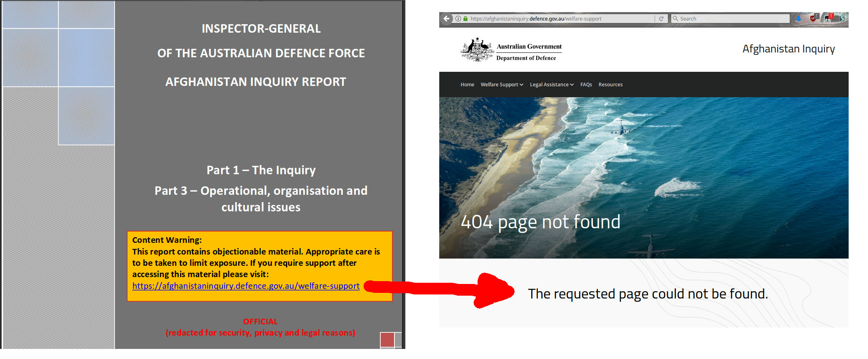The height and width of the screenshot is (359, 868).
Task: Go to the FAQs navigation item
Action: tap(586, 85)
